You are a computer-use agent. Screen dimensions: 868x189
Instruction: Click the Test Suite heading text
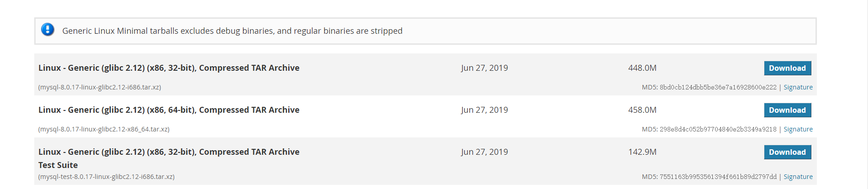tap(58, 165)
